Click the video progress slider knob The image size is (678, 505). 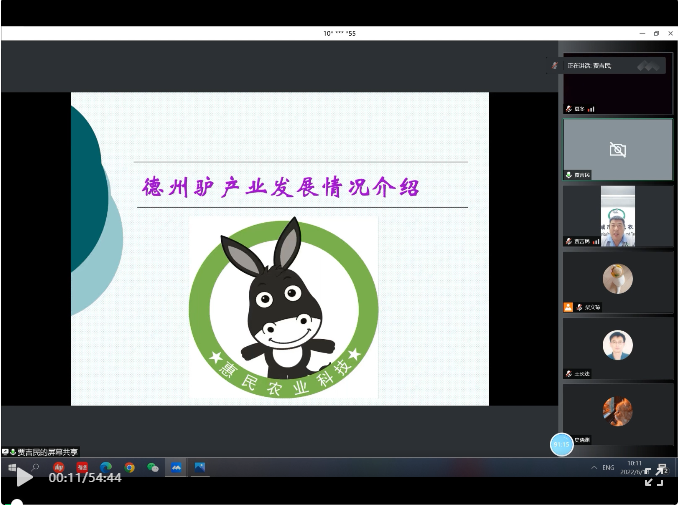click(16, 502)
